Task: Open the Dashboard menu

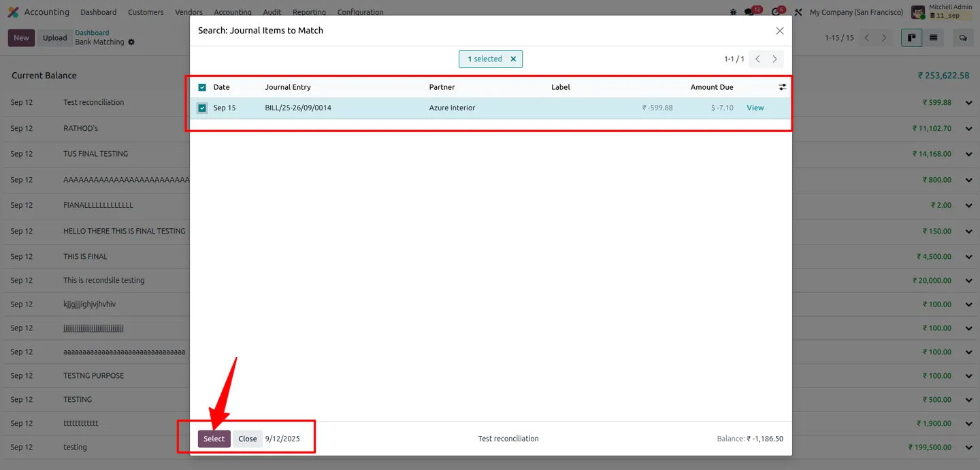Action: (x=98, y=12)
